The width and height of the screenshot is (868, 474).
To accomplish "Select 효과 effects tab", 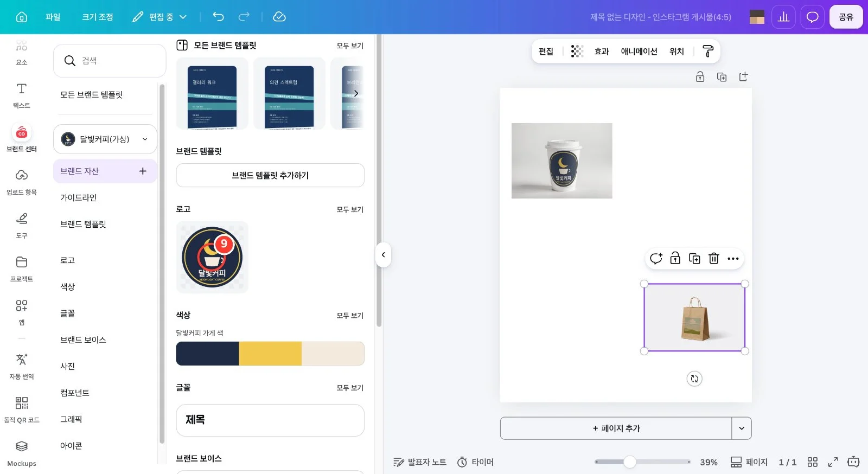I will 602,51.
